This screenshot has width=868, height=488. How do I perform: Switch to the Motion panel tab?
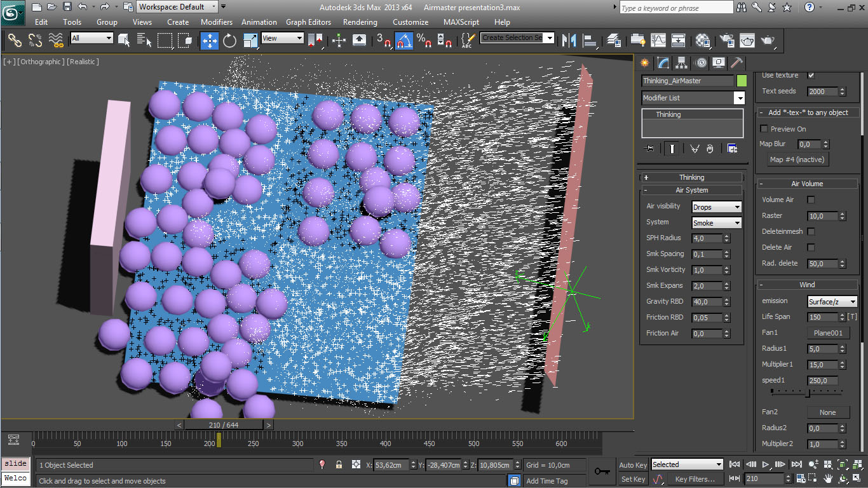coord(700,63)
